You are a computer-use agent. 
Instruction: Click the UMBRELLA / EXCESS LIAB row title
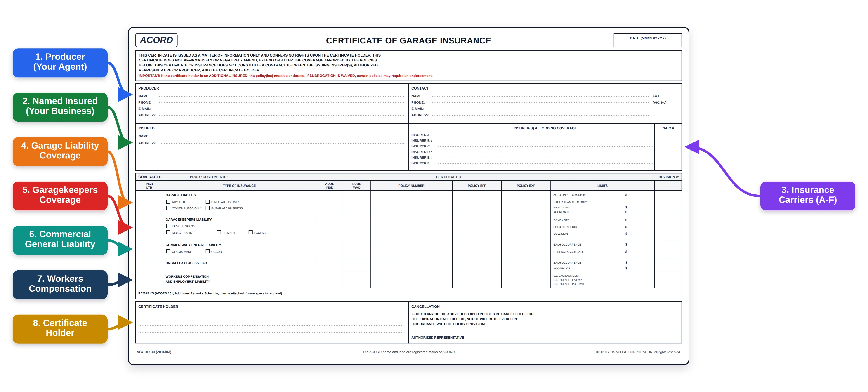(x=186, y=263)
